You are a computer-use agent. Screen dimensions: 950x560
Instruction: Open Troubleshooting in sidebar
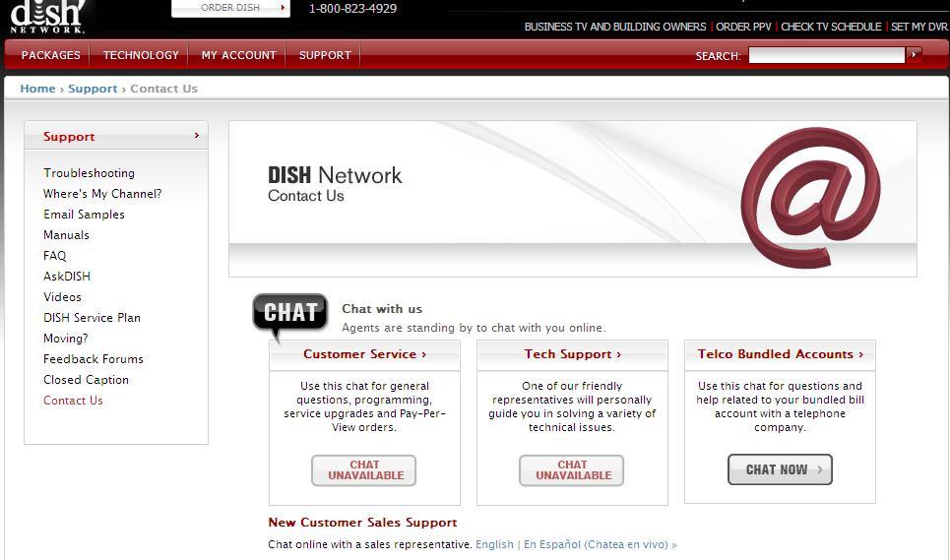tap(89, 173)
